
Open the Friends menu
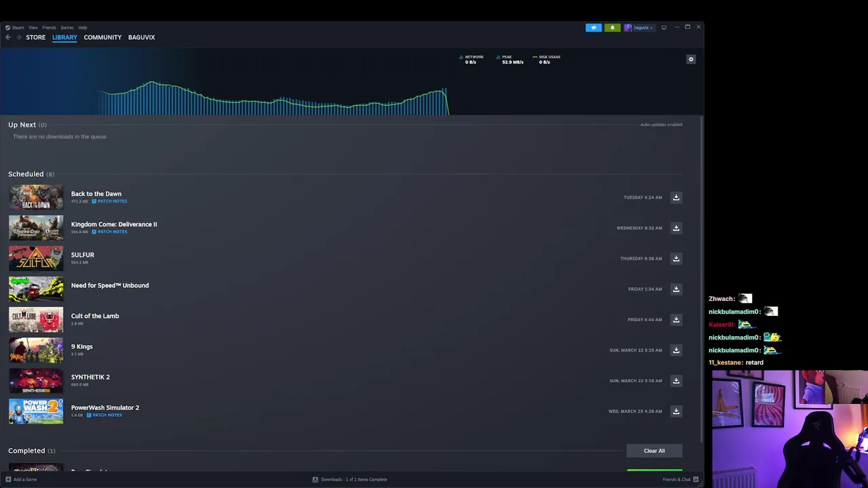tap(49, 28)
